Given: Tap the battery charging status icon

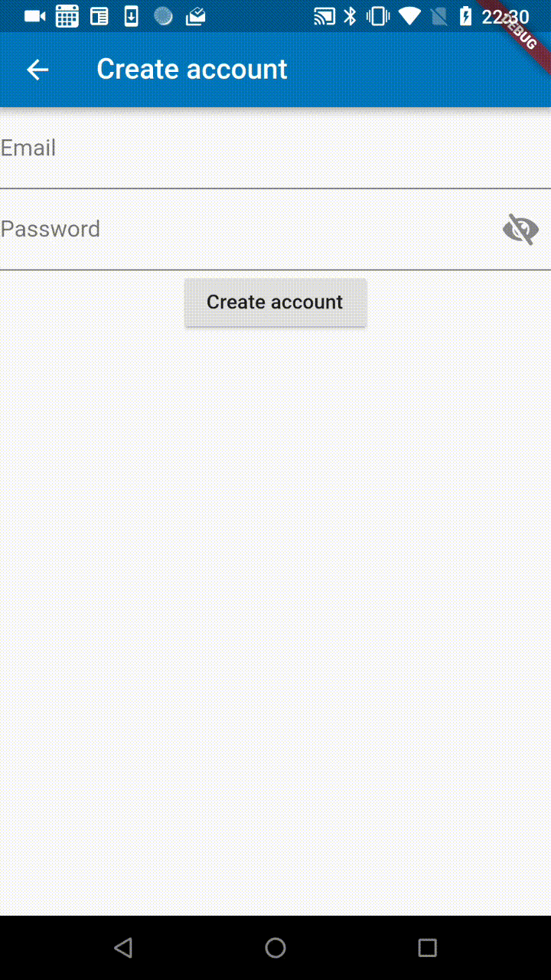Looking at the screenshot, I should pyautogui.click(x=465, y=16).
